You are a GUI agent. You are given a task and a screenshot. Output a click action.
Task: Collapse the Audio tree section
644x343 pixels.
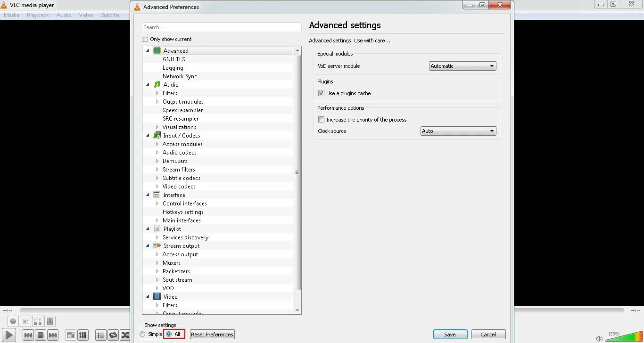point(148,84)
